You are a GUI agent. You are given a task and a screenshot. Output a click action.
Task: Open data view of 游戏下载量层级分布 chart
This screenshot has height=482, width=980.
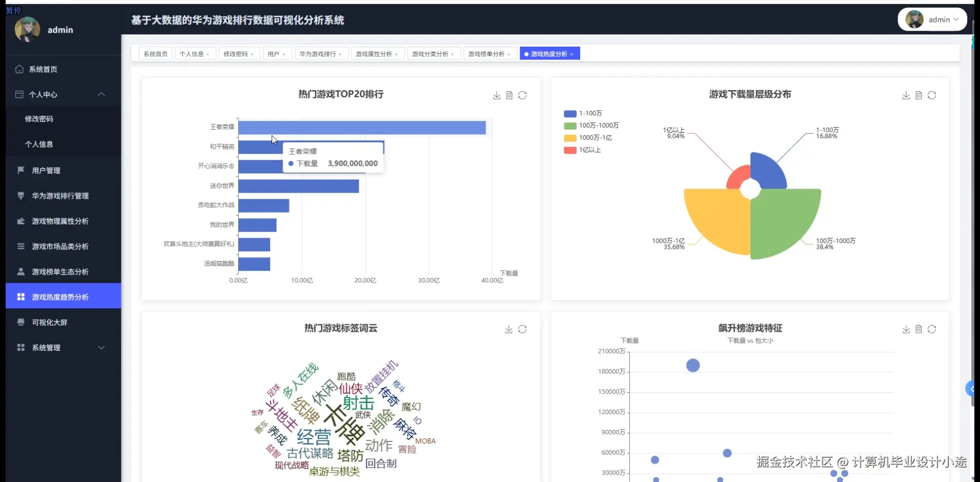tap(919, 95)
